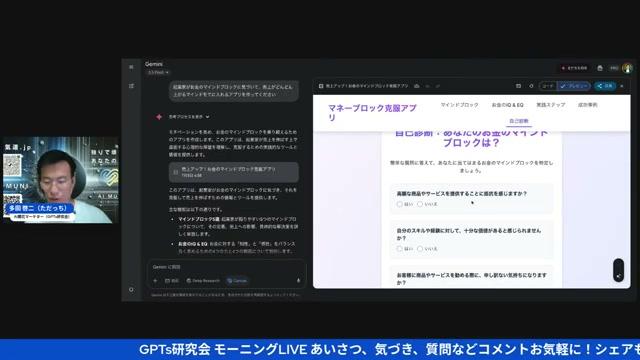Toggle the Canvas chip in prompt box
640x360 pixels.
pyautogui.click(x=237, y=281)
